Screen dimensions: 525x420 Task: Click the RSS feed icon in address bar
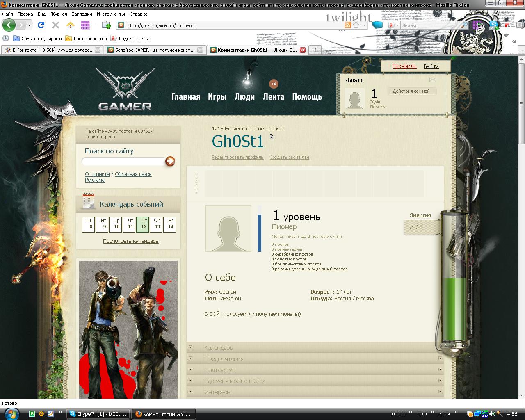(x=348, y=25)
